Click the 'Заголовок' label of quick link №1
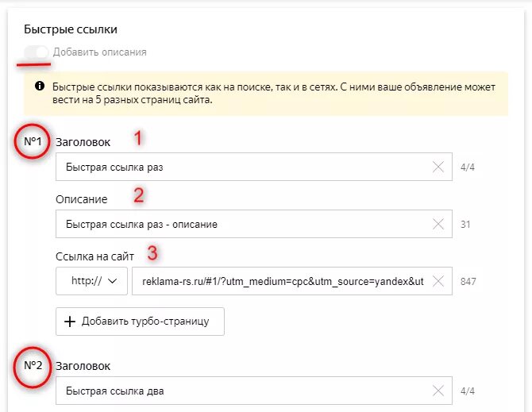The image size is (532, 412). [x=83, y=142]
